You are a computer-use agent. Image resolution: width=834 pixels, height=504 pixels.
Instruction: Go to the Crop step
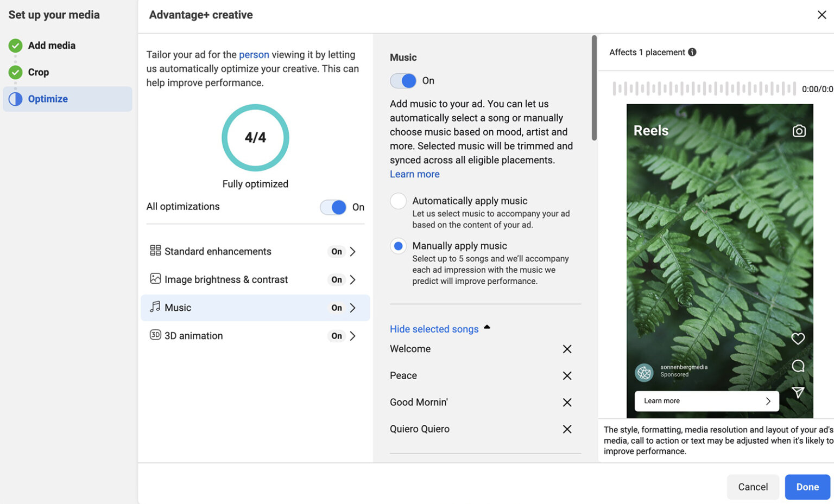tap(38, 72)
